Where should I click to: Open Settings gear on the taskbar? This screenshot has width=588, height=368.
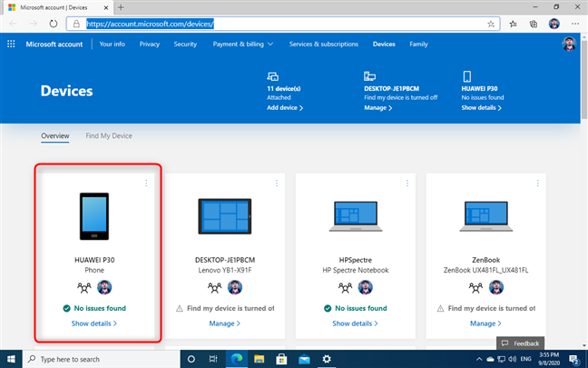pyautogui.click(x=327, y=359)
